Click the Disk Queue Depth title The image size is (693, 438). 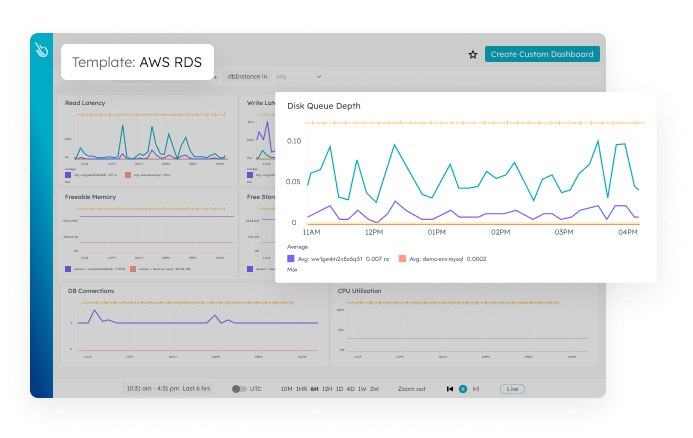click(324, 106)
